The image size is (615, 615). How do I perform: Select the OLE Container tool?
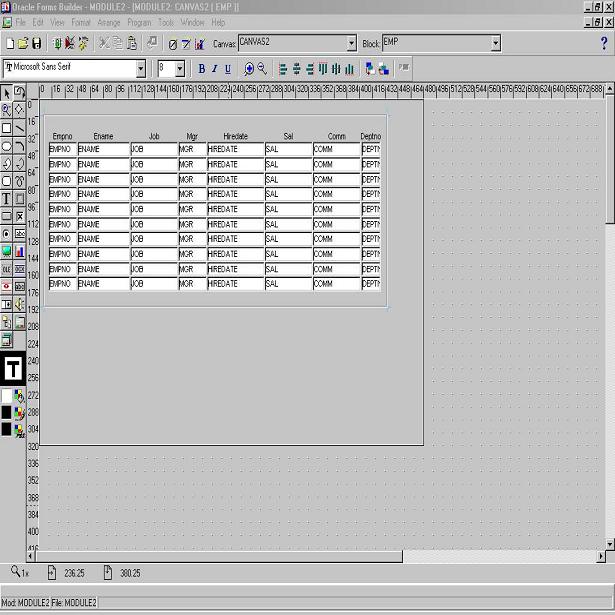[x=6, y=269]
